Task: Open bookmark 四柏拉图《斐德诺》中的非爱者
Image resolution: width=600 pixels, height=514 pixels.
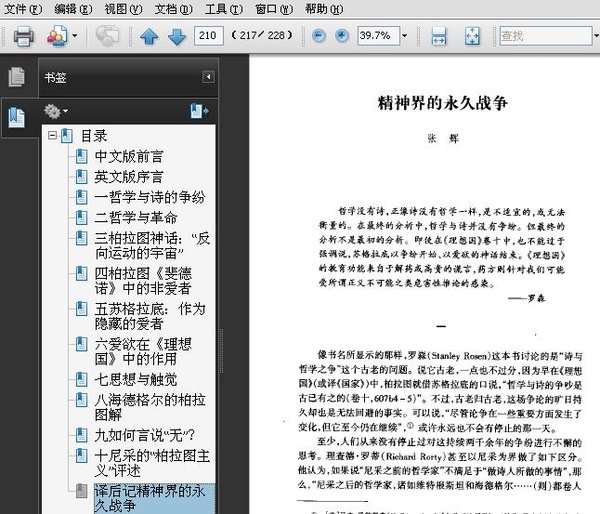Action: pyautogui.click(x=143, y=281)
